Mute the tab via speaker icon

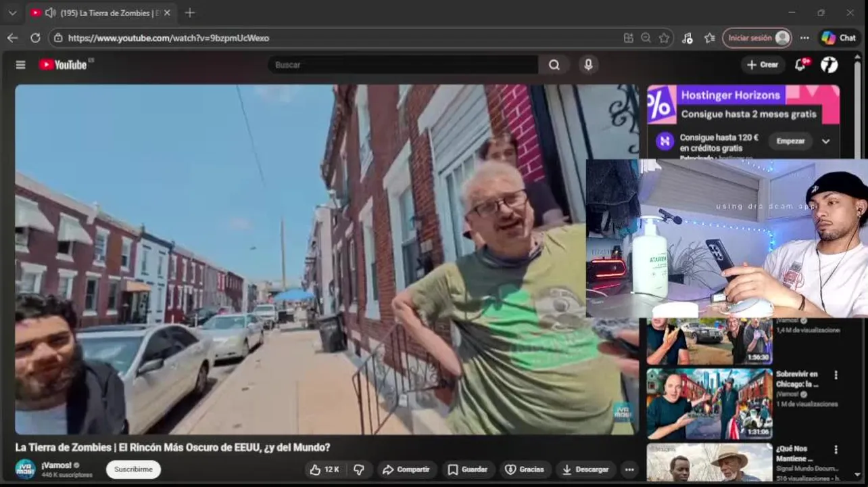(50, 13)
